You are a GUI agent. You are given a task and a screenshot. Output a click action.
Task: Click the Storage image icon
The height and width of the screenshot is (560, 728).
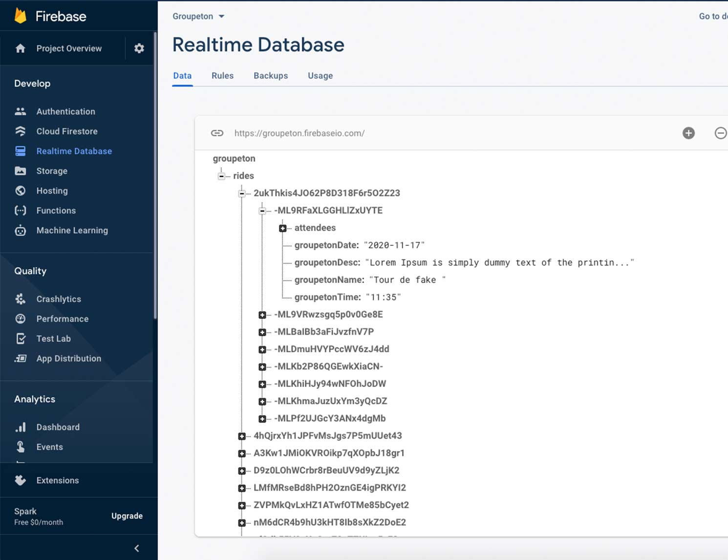click(20, 171)
